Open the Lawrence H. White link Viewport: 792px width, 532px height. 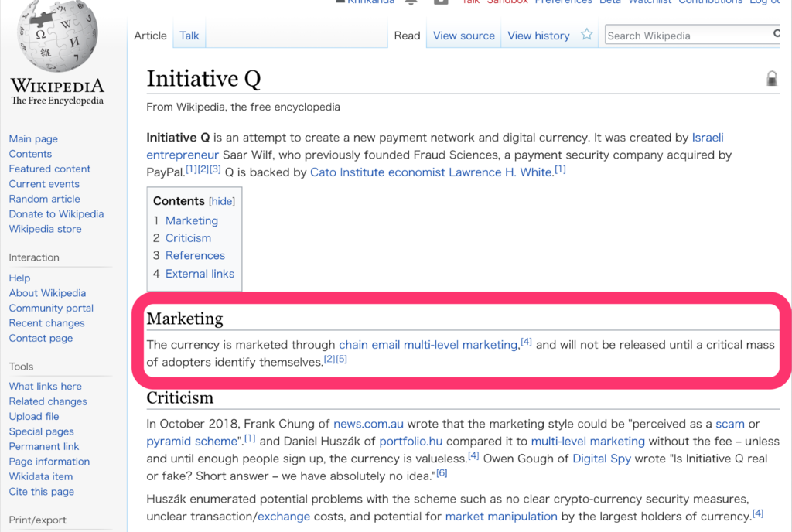[500, 172]
